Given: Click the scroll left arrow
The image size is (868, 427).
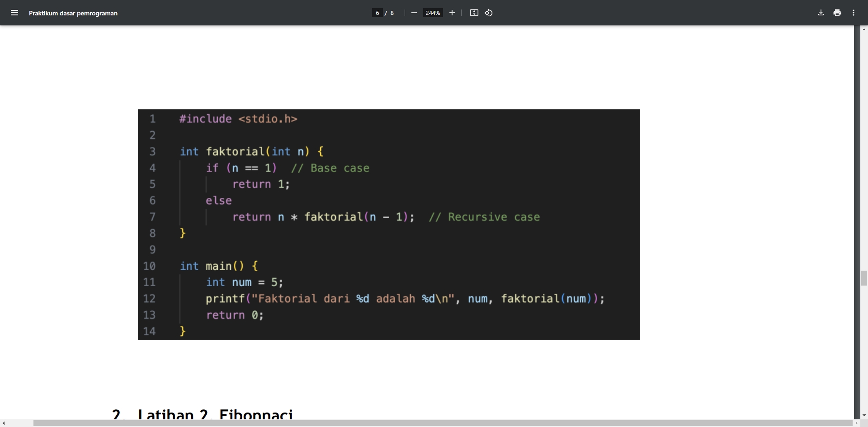Looking at the screenshot, I should pos(4,423).
